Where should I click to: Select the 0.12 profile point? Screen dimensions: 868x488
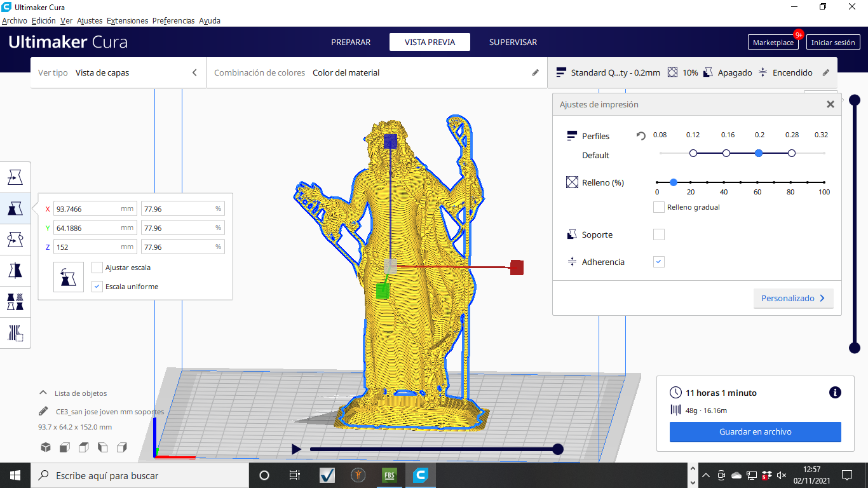pyautogui.click(x=693, y=153)
